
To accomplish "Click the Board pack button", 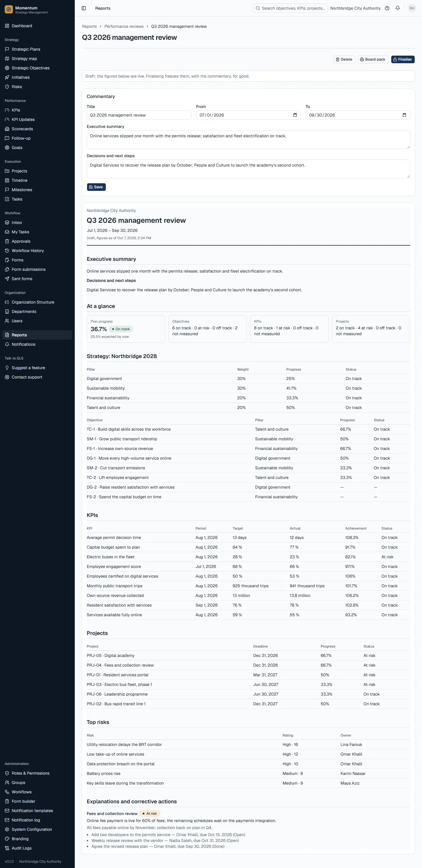I will click(373, 59).
